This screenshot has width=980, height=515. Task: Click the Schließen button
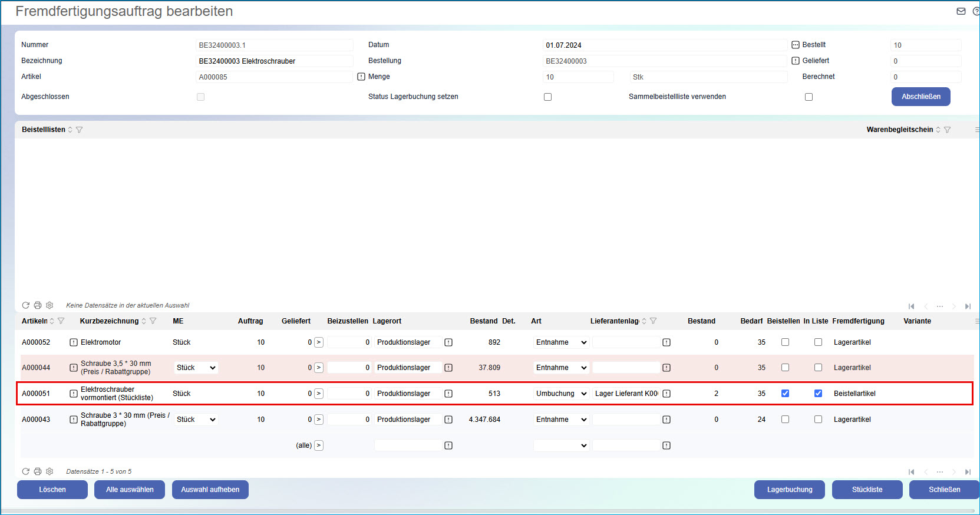pyautogui.click(x=944, y=490)
